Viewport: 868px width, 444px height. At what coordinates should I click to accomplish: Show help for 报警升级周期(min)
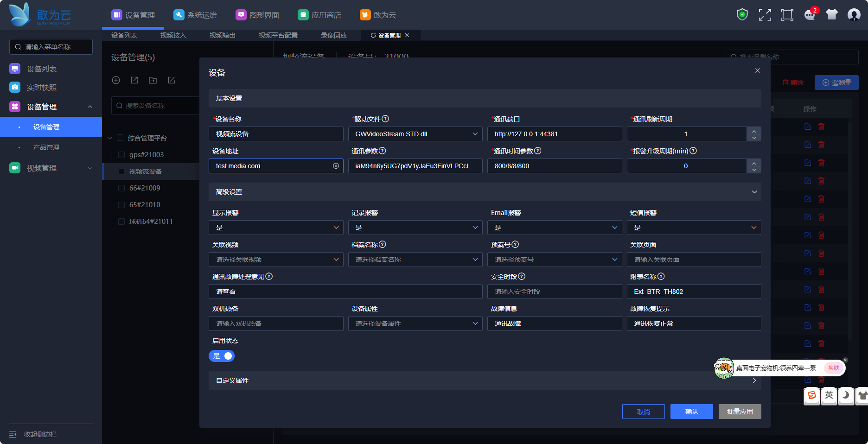click(x=693, y=151)
